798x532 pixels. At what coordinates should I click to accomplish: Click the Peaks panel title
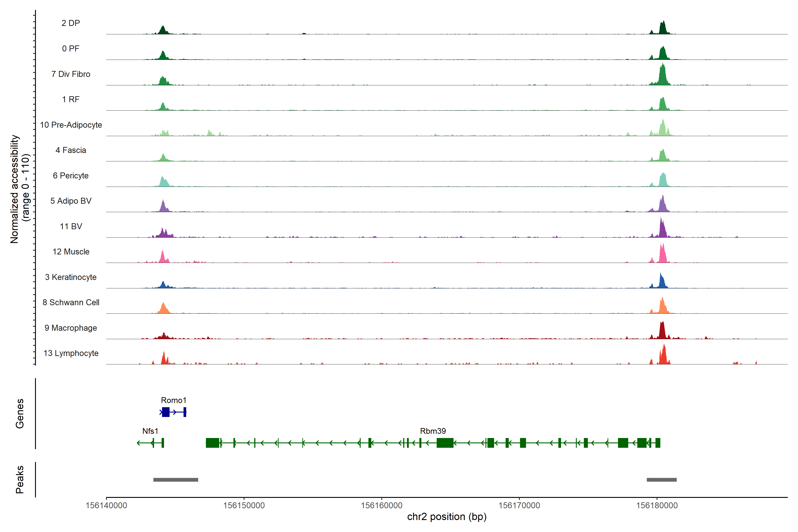20,479
